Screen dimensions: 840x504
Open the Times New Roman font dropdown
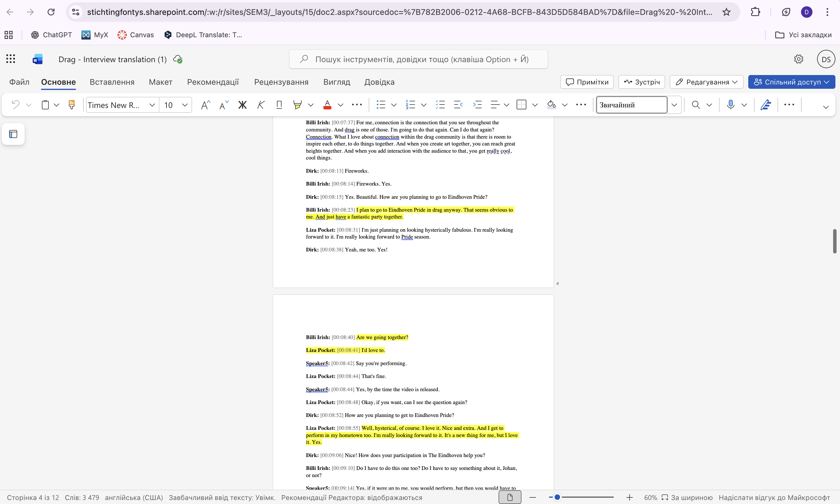click(152, 105)
